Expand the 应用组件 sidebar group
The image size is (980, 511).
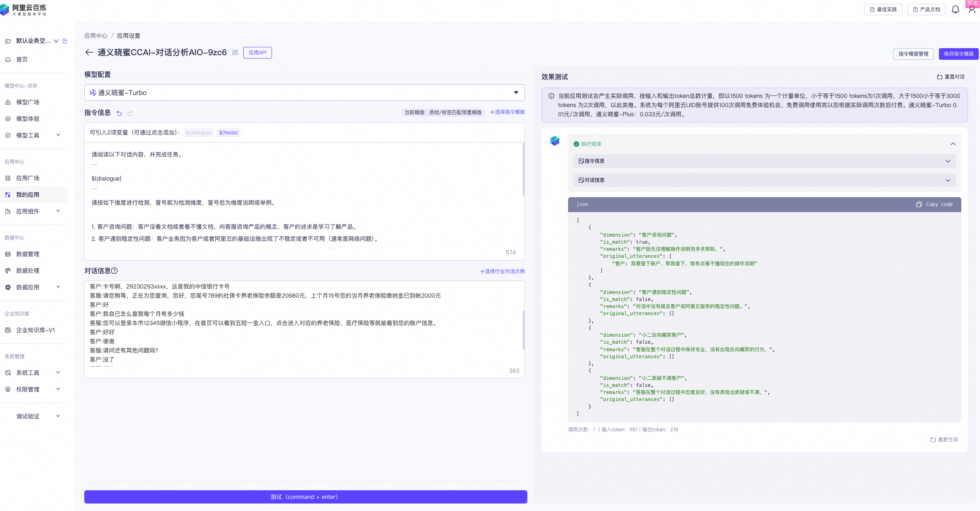pyautogui.click(x=58, y=211)
